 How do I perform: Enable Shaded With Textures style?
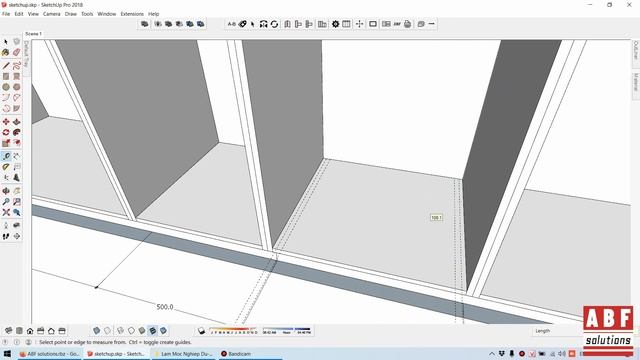click(152, 331)
